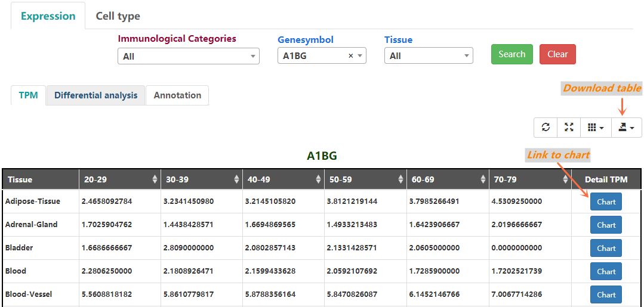
Task: Open the columns visibility grid icon
Action: tap(595, 128)
